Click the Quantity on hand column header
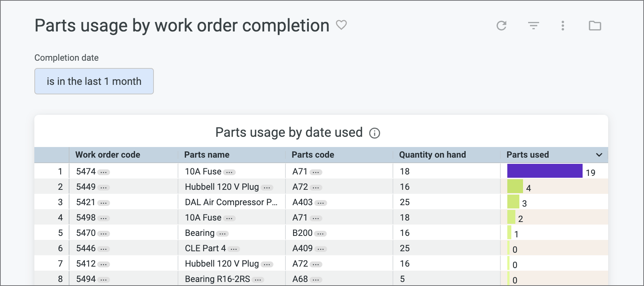Image resolution: width=644 pixels, height=286 pixels. pyautogui.click(x=432, y=155)
